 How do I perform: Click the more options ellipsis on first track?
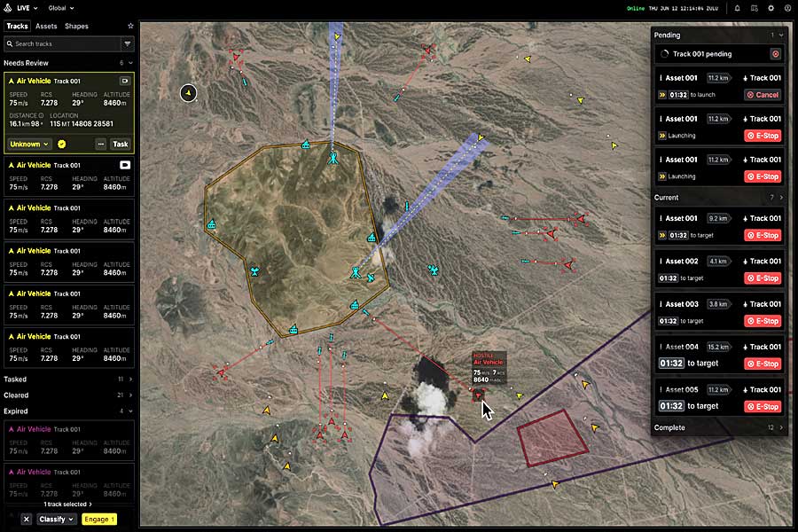click(x=101, y=144)
